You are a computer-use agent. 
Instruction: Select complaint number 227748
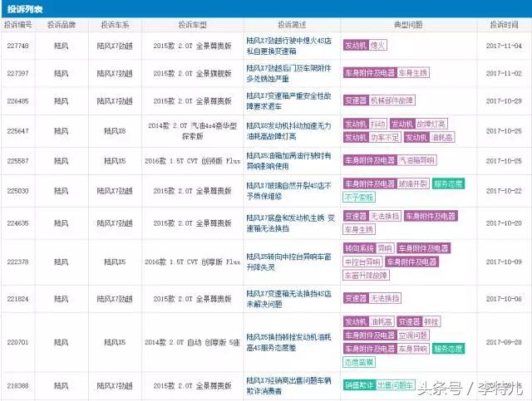click(x=18, y=46)
